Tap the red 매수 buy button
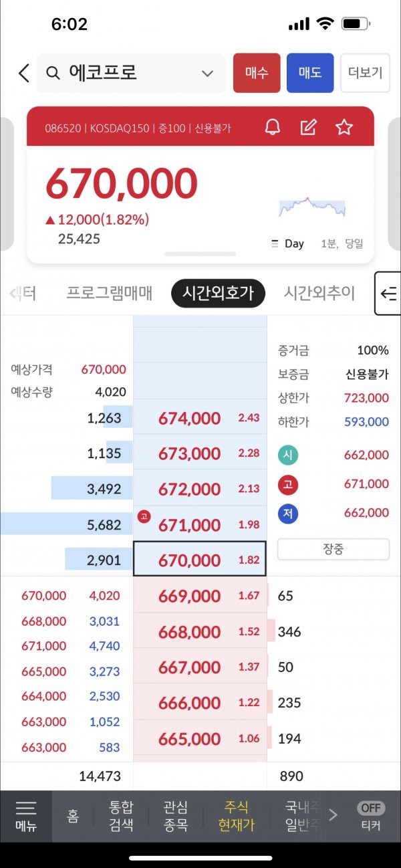Viewport: 401px width, 868px height. [257, 73]
